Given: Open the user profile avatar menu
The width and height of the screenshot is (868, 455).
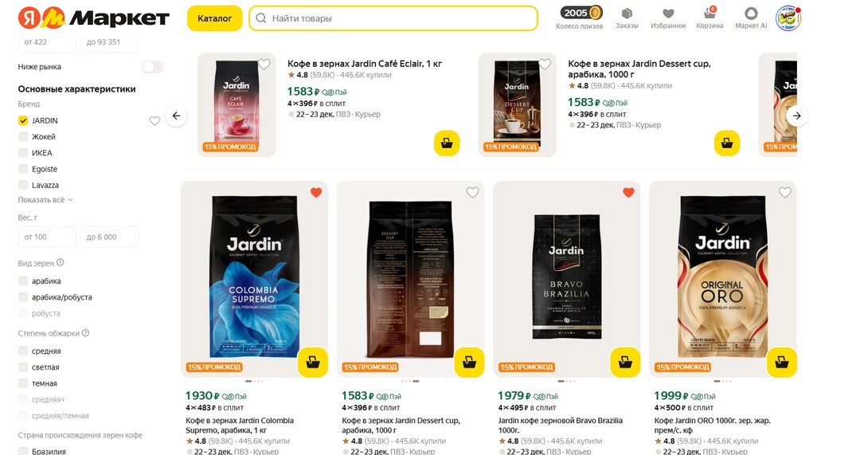Looking at the screenshot, I should click(x=788, y=18).
